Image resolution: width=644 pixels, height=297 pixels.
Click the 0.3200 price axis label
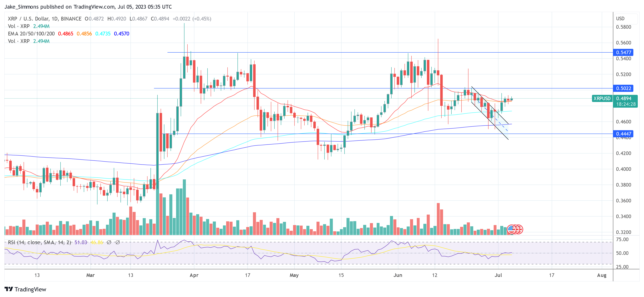pyautogui.click(x=624, y=232)
